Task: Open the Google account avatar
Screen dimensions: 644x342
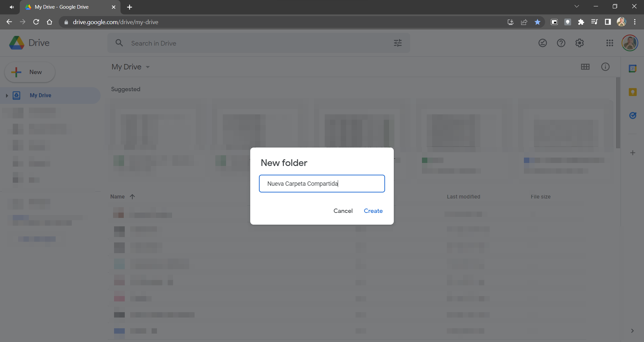Action: point(630,43)
